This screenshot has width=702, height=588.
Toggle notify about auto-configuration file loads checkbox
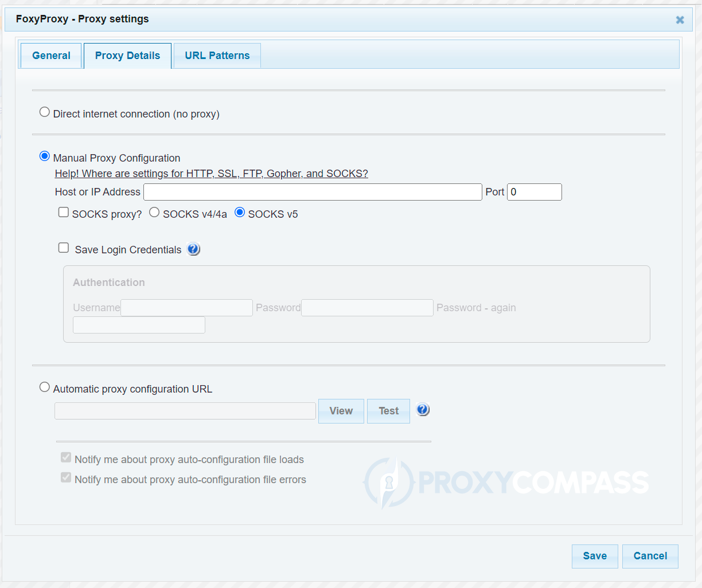coord(66,457)
